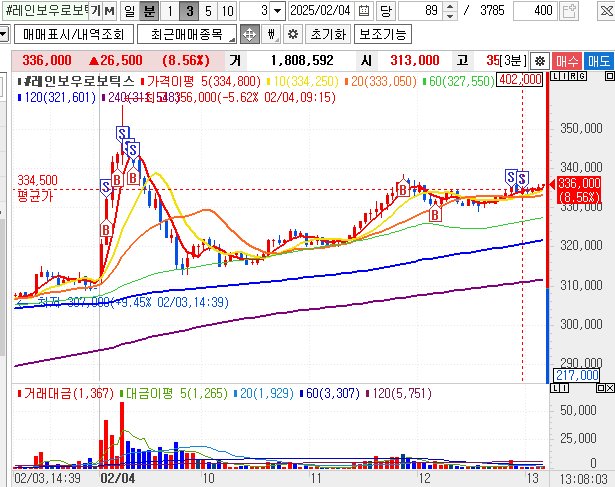Toggle the 당 button next to date
This screenshot has height=487, width=615.
click(386, 11)
